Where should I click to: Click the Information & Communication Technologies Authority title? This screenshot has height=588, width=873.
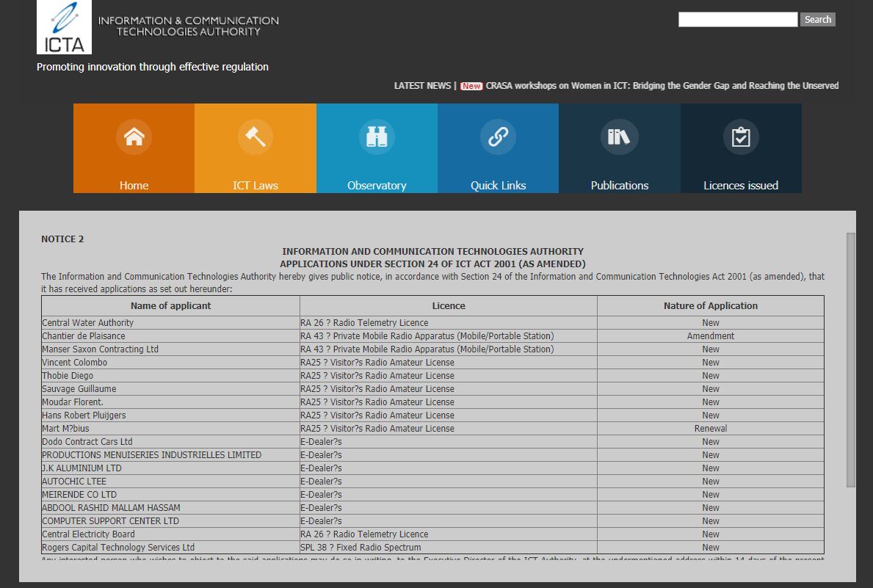coord(189,26)
